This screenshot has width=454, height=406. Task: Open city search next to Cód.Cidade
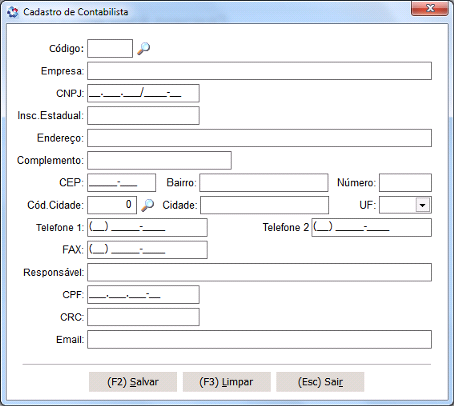(x=147, y=205)
